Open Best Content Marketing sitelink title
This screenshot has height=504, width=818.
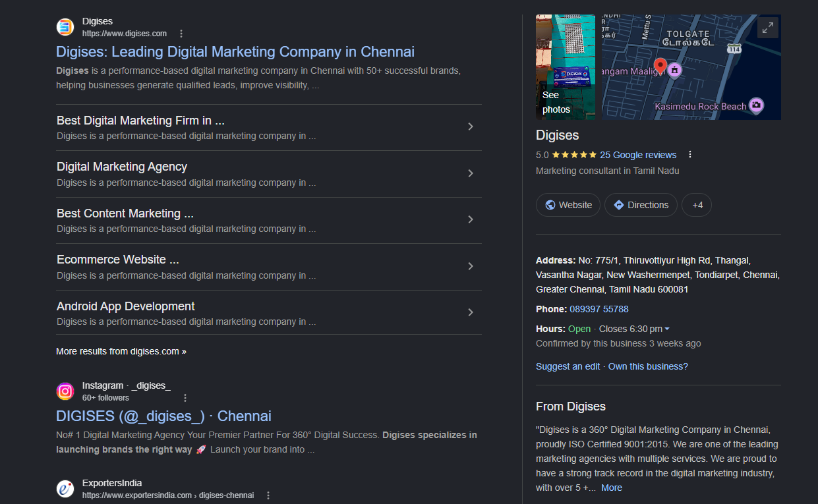(x=125, y=213)
